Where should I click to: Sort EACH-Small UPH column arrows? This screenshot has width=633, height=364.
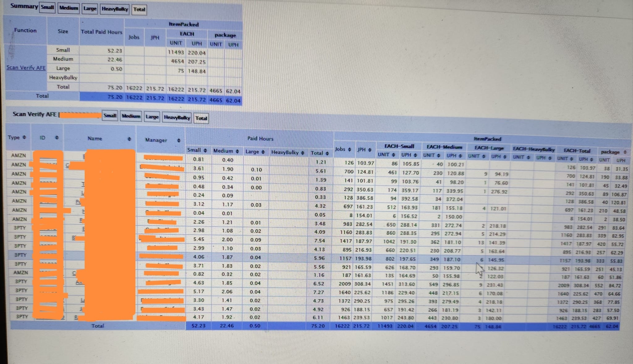[x=415, y=155]
